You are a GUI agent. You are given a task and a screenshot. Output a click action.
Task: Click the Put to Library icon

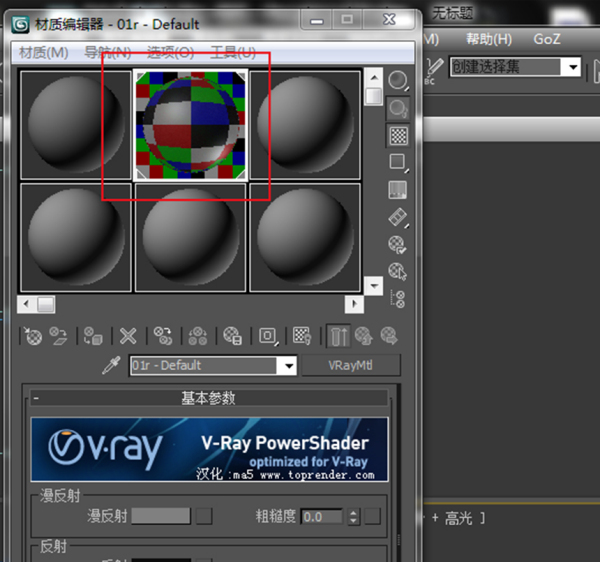232,336
